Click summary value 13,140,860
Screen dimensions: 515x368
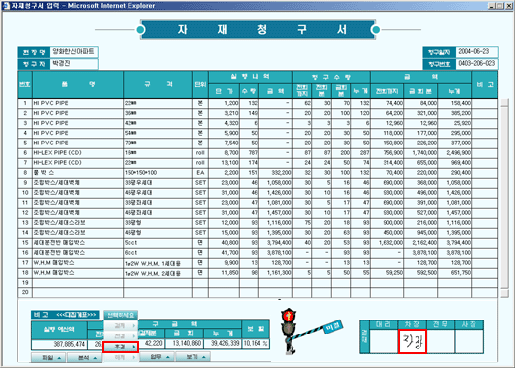pos(184,343)
